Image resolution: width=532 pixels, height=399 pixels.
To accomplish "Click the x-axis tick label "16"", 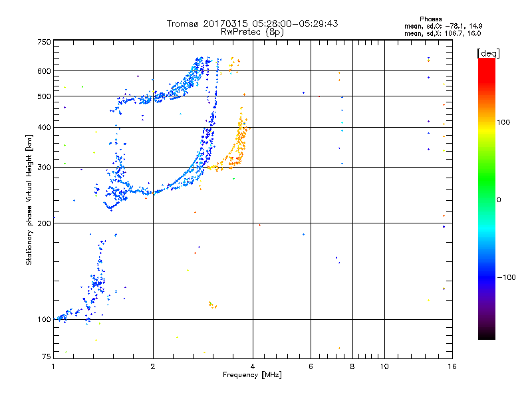I will coord(452,366).
